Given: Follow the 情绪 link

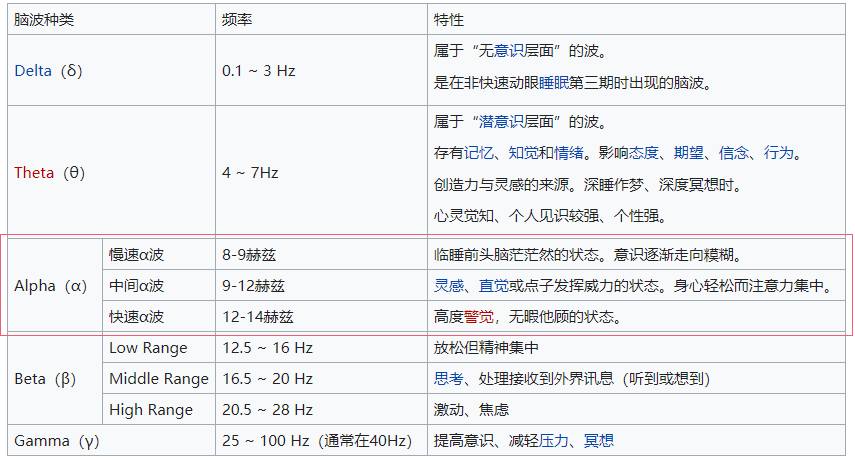Looking at the screenshot, I should 568,153.
